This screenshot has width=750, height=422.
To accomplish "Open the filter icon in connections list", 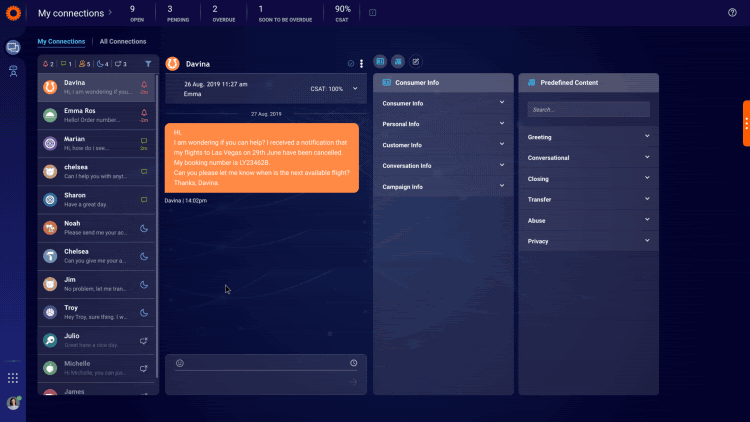I will tap(148, 64).
